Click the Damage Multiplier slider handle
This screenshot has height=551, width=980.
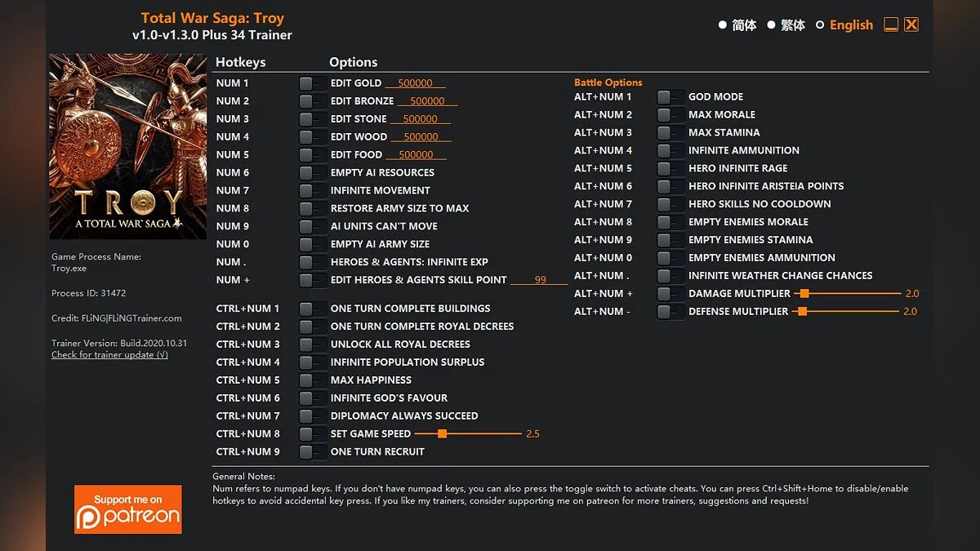pyautogui.click(x=804, y=293)
